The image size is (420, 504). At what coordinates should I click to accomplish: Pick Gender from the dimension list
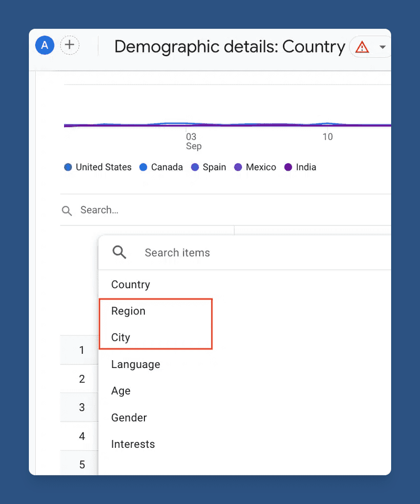click(129, 417)
